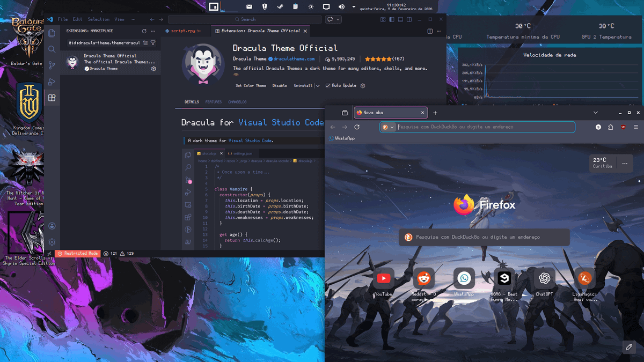This screenshot has height=362, width=644.
Task: Open Source Control view in VS Code
Action: 52,65
